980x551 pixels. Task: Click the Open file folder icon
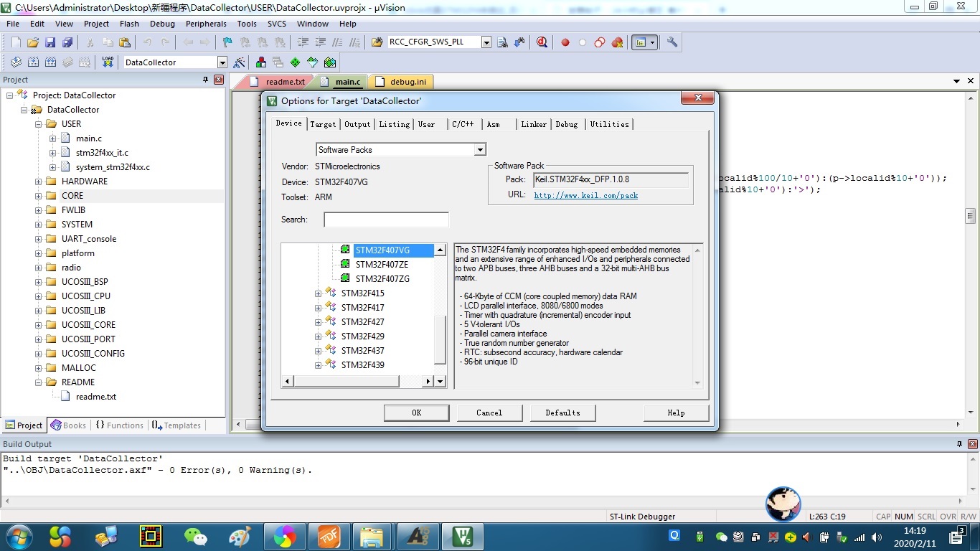33,42
